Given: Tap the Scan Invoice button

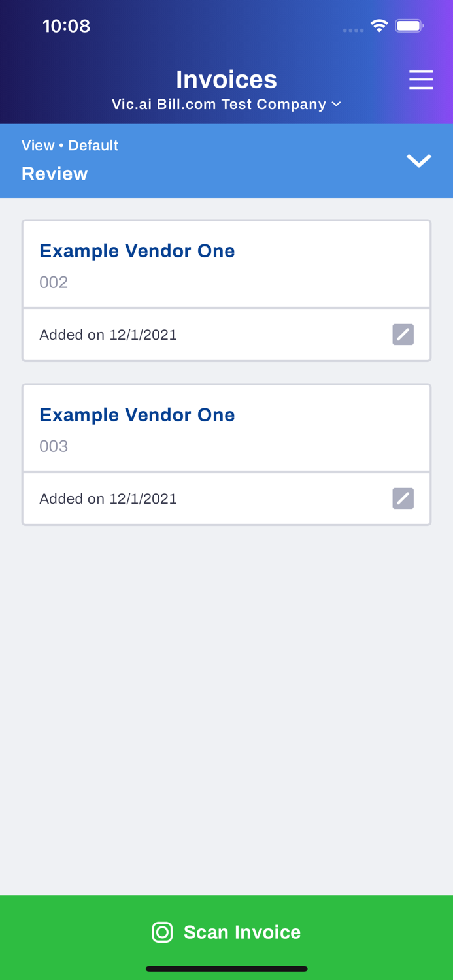Looking at the screenshot, I should click(226, 932).
